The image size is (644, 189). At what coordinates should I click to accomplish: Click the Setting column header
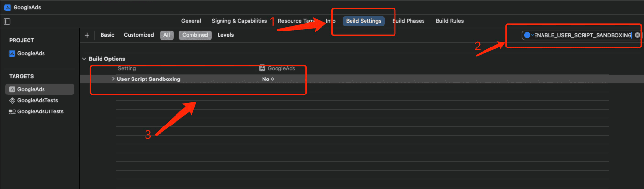pos(127,69)
